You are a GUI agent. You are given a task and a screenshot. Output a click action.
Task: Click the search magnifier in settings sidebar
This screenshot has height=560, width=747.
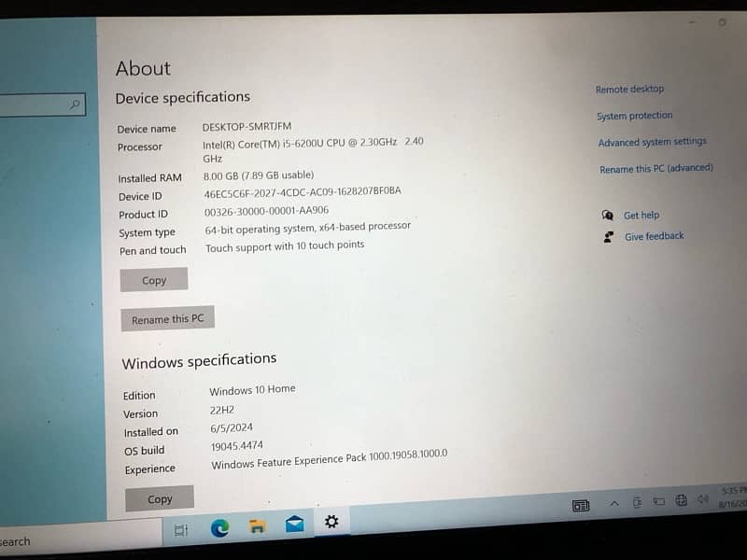[x=75, y=105]
